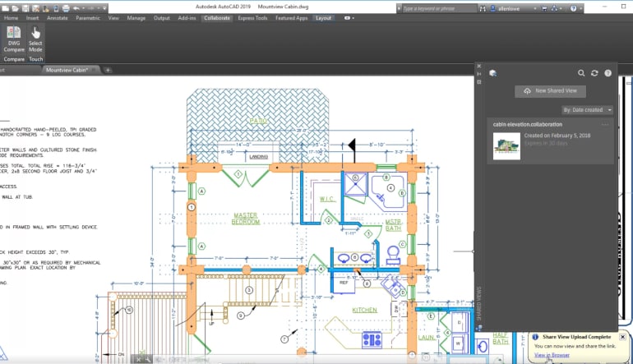The image size is (633, 364).
Task: Click the Save to Web & Mobile icon
Action: [x=56, y=8]
